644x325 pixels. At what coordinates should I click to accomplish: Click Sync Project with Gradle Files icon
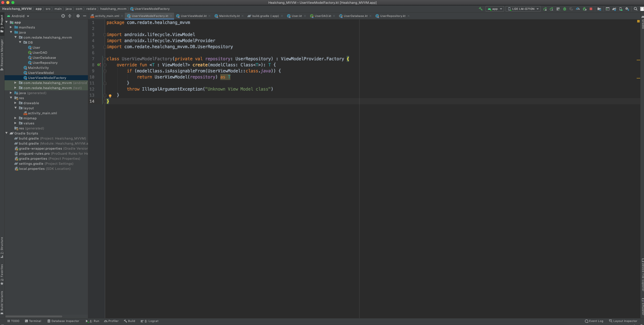tap(614, 9)
